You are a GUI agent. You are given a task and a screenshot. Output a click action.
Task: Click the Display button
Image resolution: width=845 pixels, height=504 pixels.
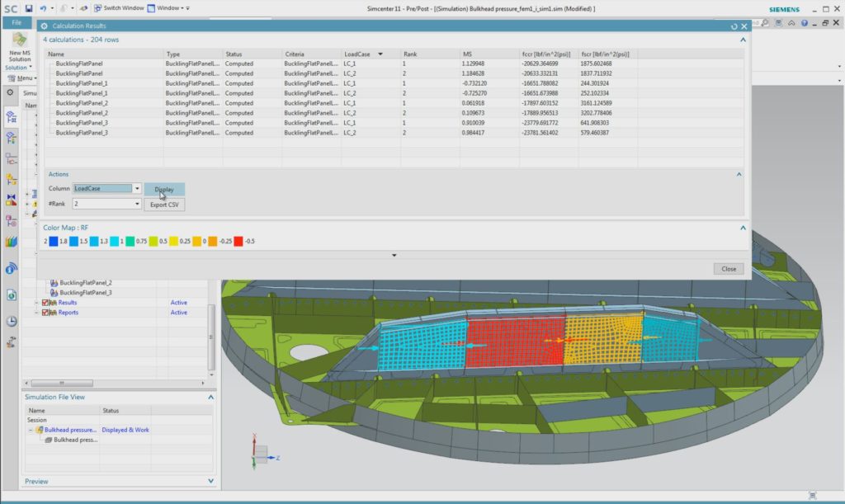coord(163,189)
